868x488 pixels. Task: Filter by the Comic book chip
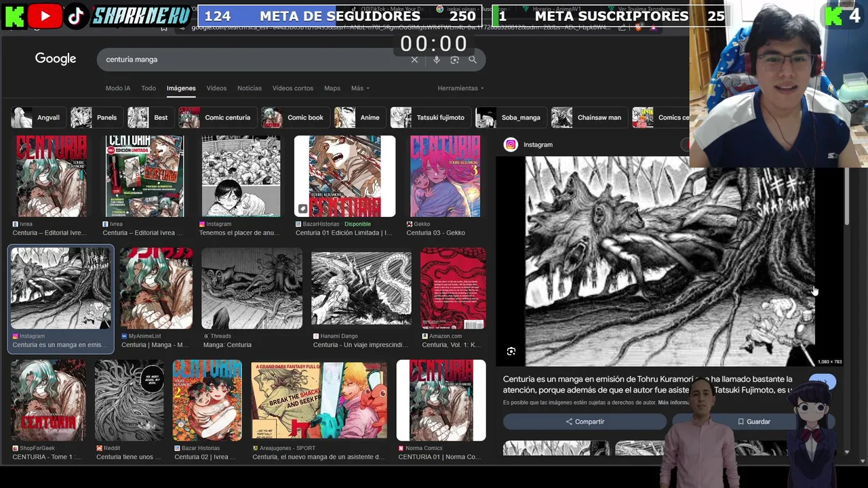tap(295, 117)
